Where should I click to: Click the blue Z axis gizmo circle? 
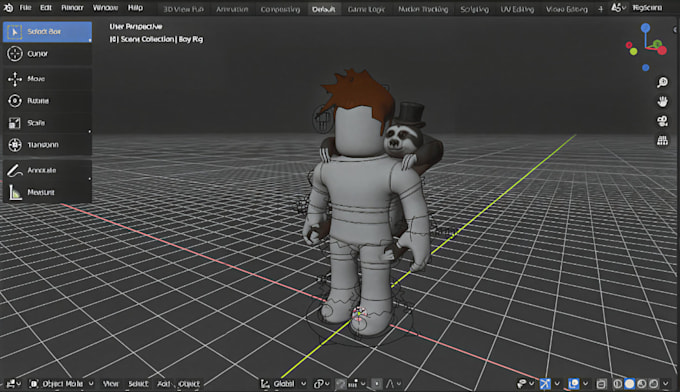[645, 28]
